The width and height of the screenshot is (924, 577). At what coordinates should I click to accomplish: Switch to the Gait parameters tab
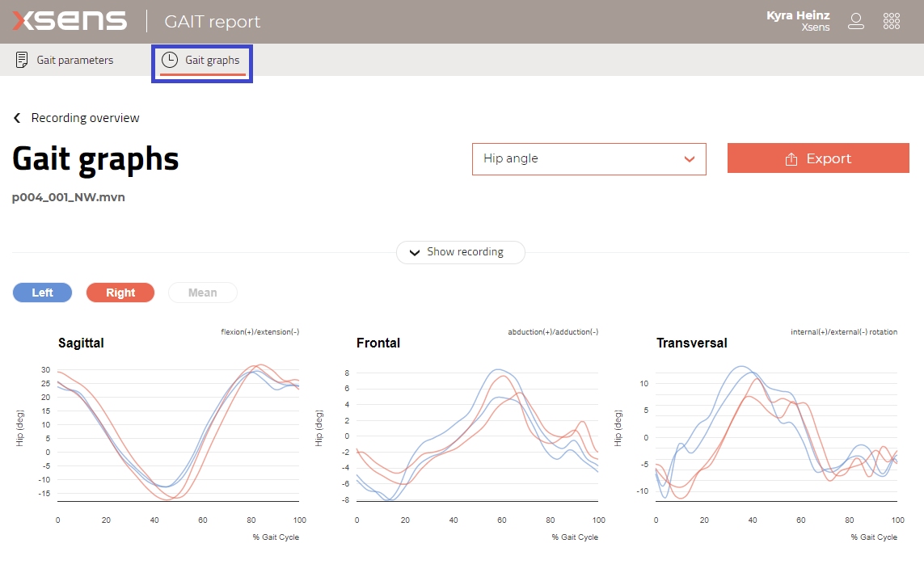(74, 59)
